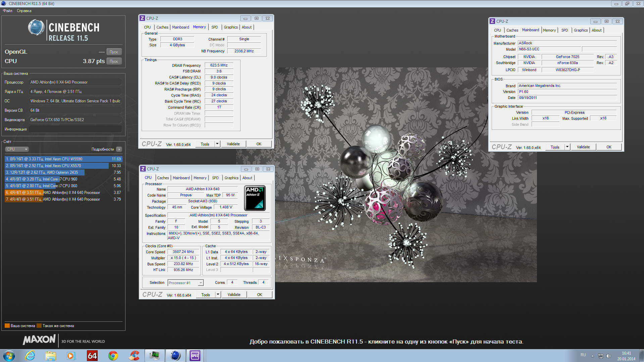Screen dimensions: 644x362
Task: Launch Internet Explorer from taskbar
Action: [x=30, y=356]
